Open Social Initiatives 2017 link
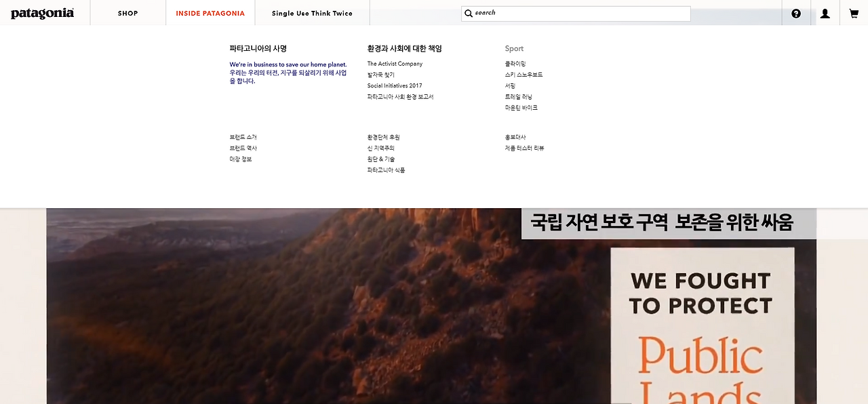The image size is (868, 404). point(395,85)
